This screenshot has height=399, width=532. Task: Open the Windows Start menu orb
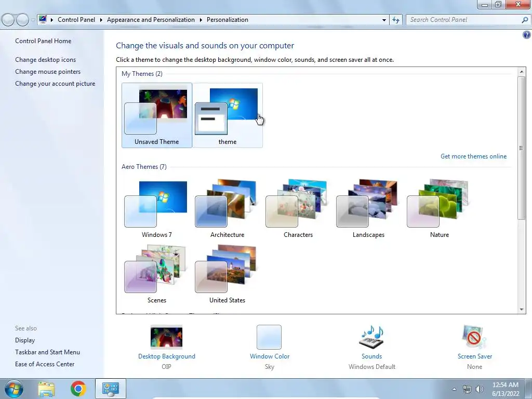[14, 389]
